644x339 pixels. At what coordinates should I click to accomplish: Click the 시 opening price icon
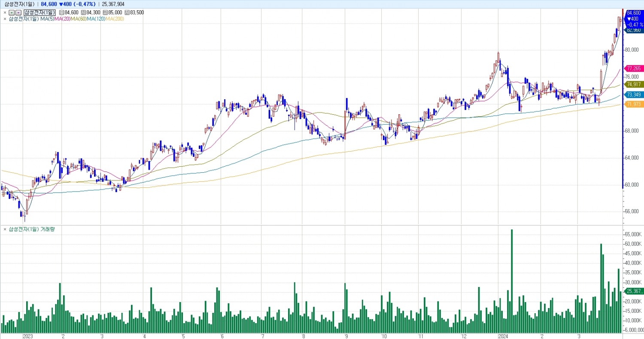click(84, 12)
